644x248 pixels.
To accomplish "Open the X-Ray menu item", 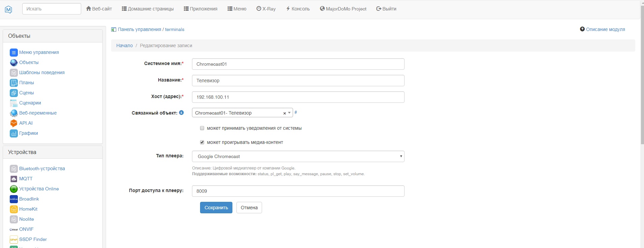I will pyautogui.click(x=266, y=9).
